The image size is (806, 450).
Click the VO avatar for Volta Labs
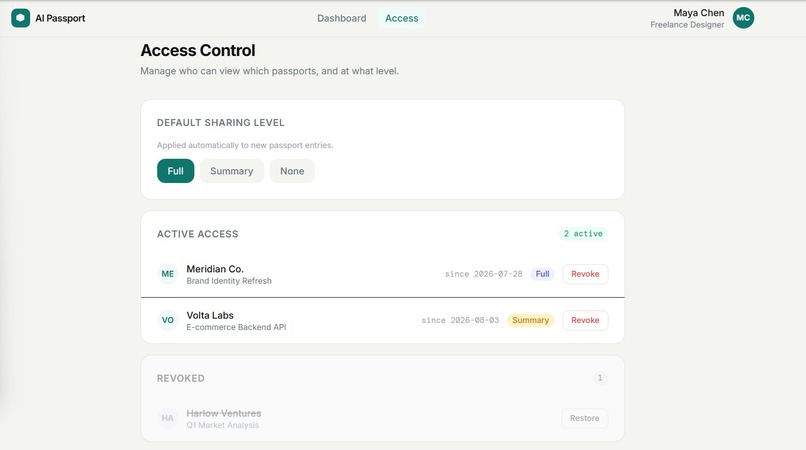168,320
